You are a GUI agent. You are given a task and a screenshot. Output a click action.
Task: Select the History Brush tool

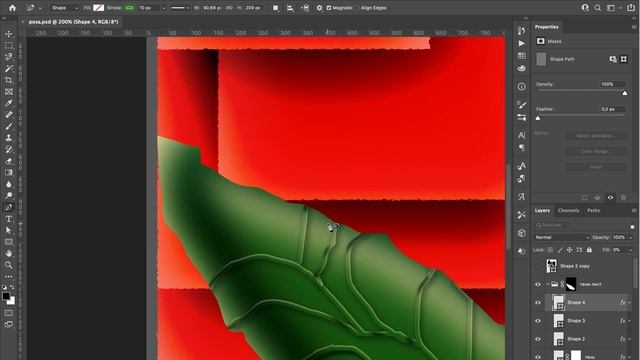click(9, 149)
